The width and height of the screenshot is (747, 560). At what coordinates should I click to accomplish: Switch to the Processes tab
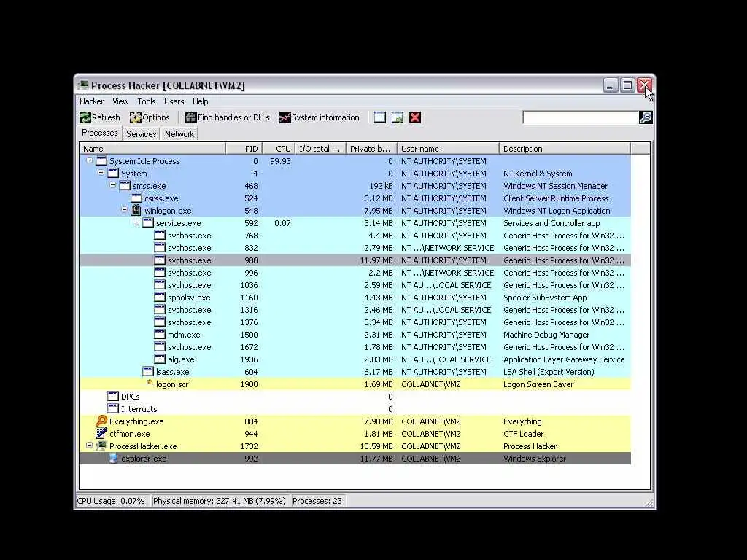coord(99,133)
